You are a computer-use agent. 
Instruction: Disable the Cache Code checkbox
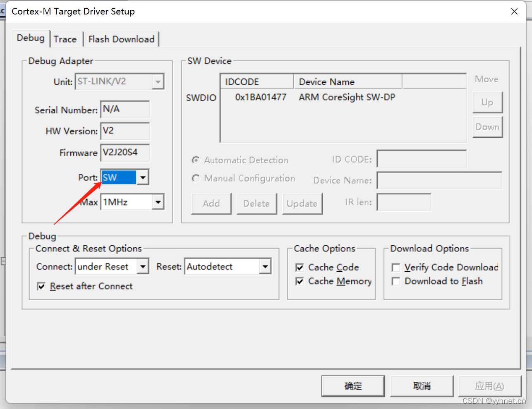300,268
